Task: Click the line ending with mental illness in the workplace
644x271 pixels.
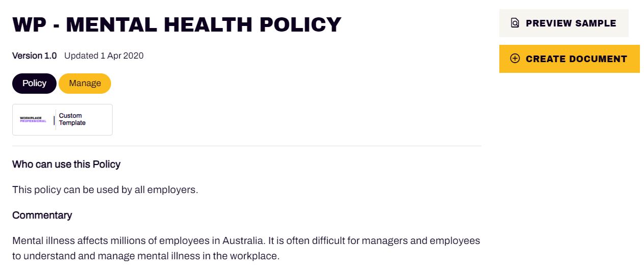Action: [x=146, y=256]
